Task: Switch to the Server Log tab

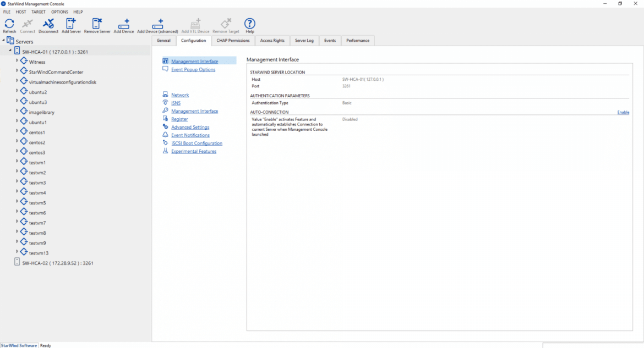Action: tap(304, 41)
